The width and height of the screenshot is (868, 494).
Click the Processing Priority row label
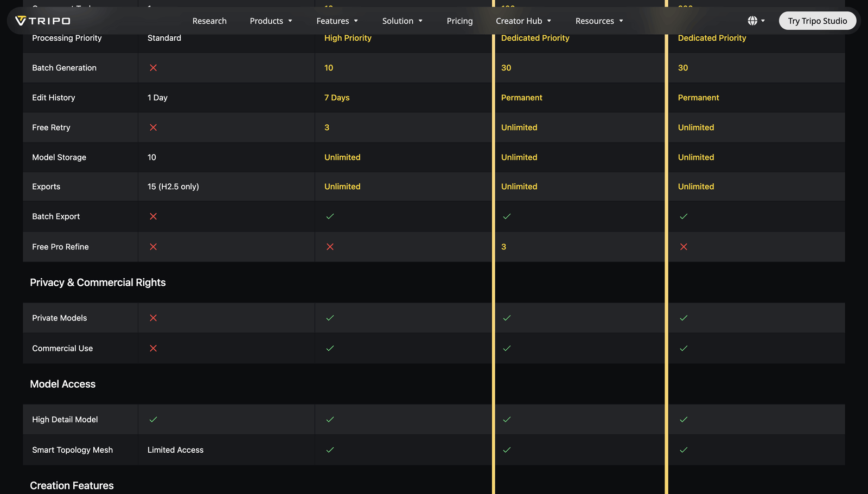click(67, 38)
